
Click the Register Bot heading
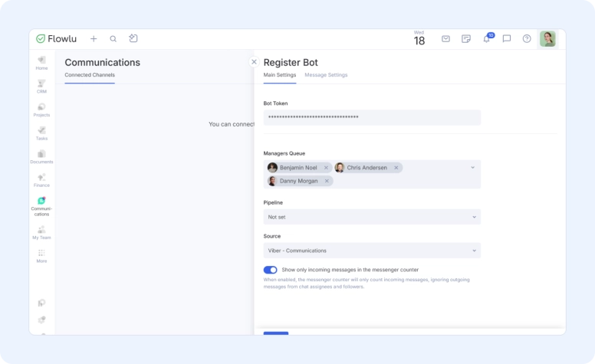click(x=291, y=62)
